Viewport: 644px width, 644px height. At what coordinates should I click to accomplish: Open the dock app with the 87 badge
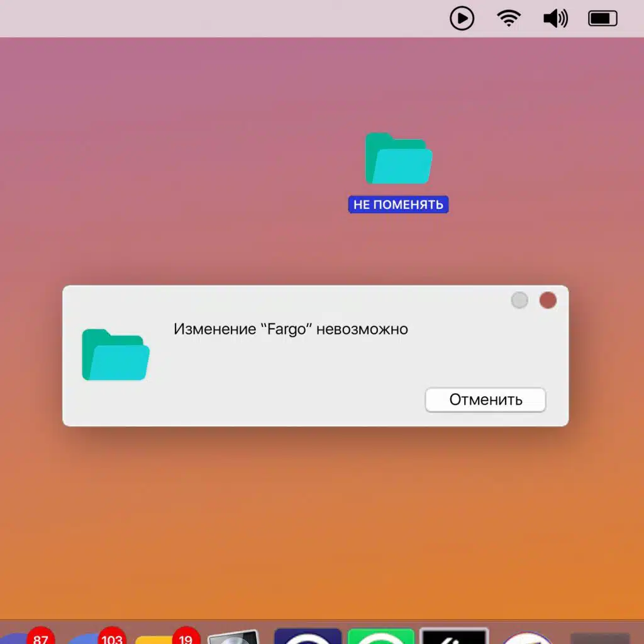click(25, 636)
